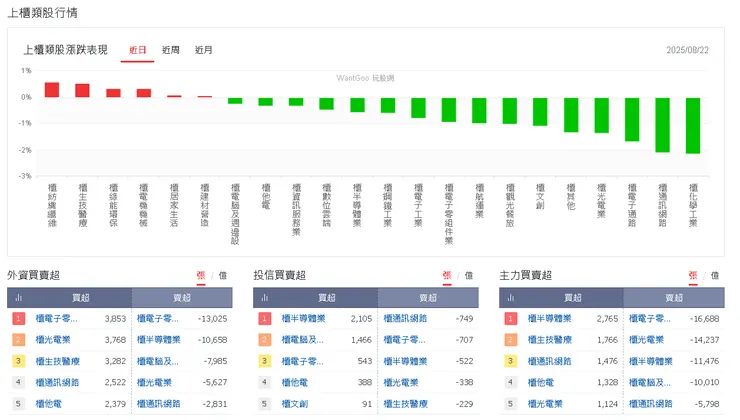Click the 上櫃類股漲跌表現 heading
Image resolution: width=740 pixels, height=420 pixels.
(x=66, y=50)
